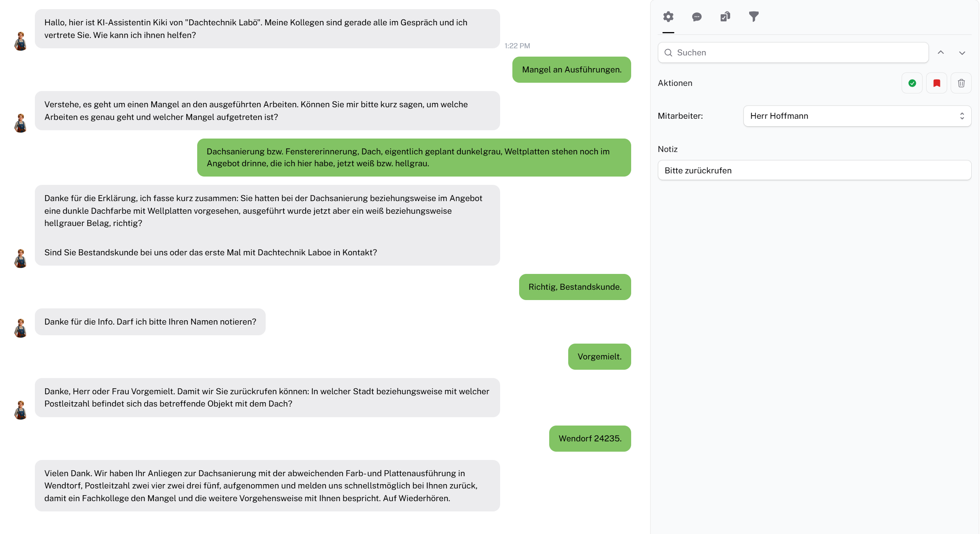Screen dimensions: 980x534
Task: Open the Mitarbeiter dropdown showing Herr Hoffmann
Action: 857,116
